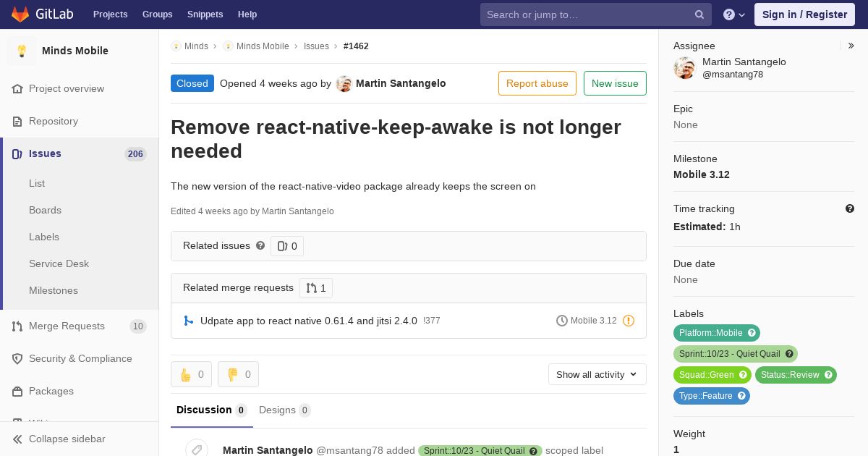Image resolution: width=868 pixels, height=456 pixels.
Task: Click thumbs up reaction button
Action: pos(191,374)
